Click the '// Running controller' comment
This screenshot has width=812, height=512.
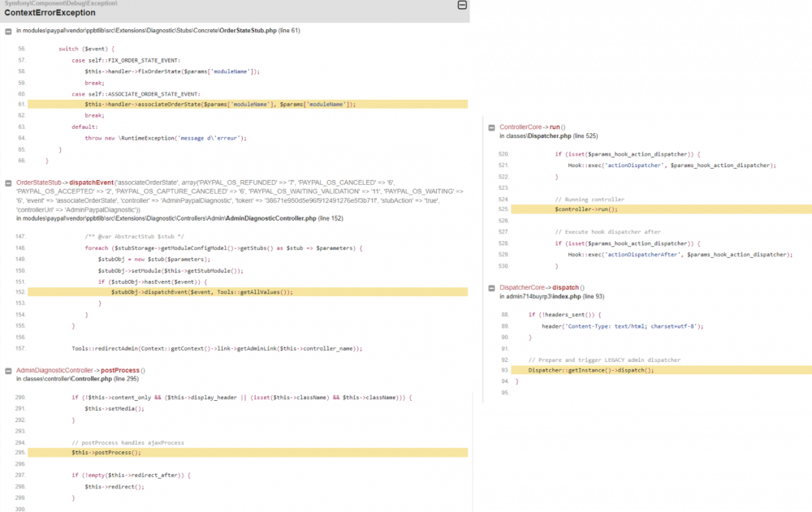pyautogui.click(x=590, y=200)
